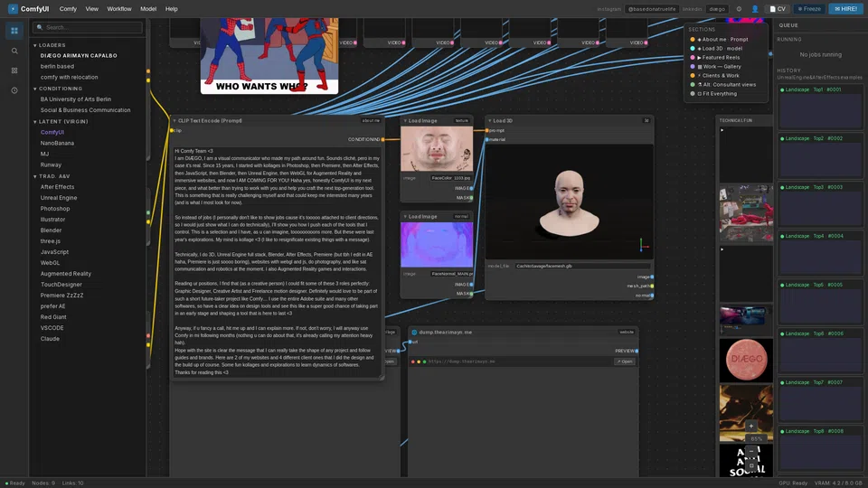Click the PREVIEW output connector on dump node
Screen dimensions: 868x488
[637, 351]
